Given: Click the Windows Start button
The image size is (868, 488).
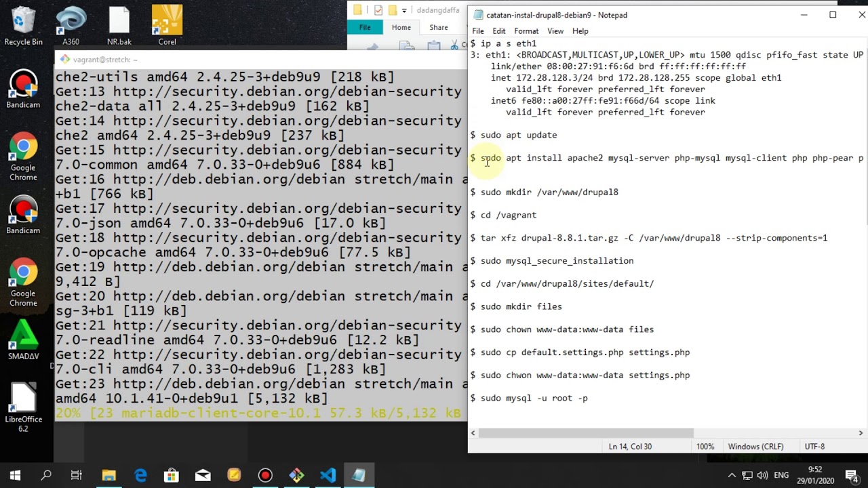Looking at the screenshot, I should point(15,476).
